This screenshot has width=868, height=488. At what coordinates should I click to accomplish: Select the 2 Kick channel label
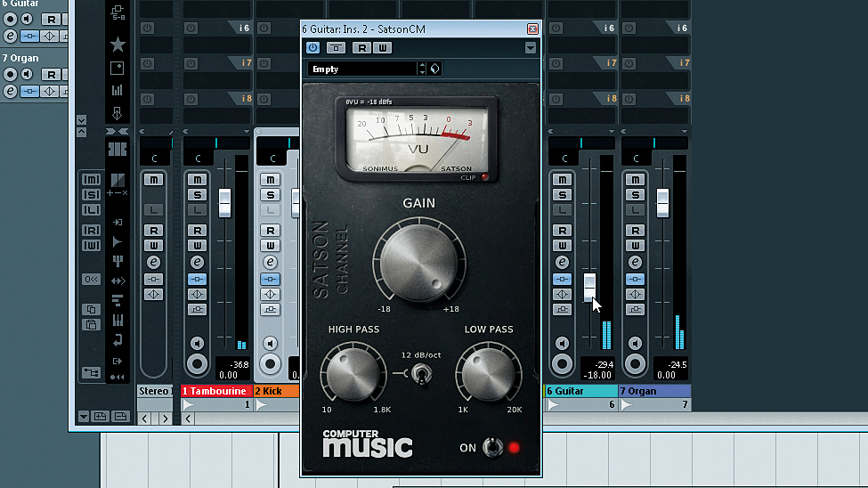[x=276, y=391]
